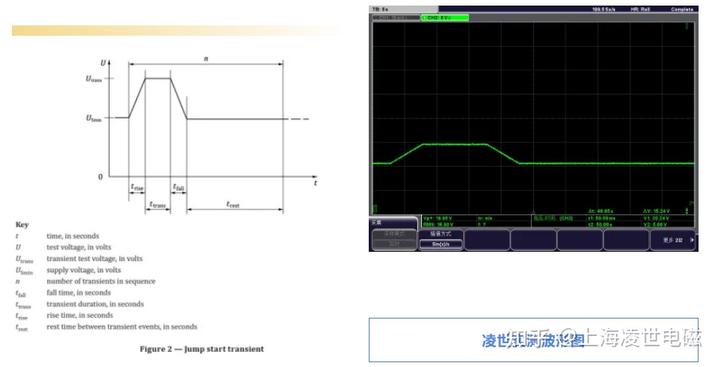The height and width of the screenshot is (367, 720).
Task: Click the ΔV cursor readout
Action: 656,211
